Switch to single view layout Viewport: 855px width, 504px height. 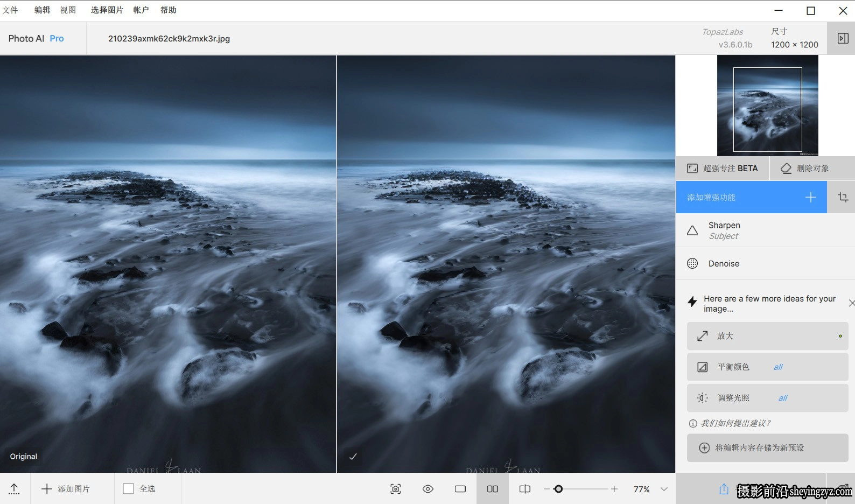pos(460,489)
